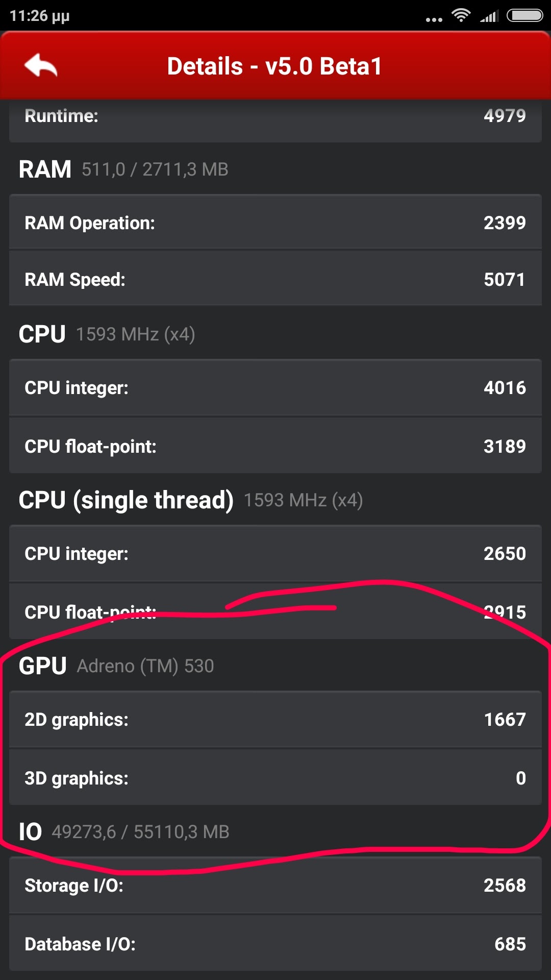551x980 pixels.
Task: Select the 3D graphics row
Action: tap(275, 778)
